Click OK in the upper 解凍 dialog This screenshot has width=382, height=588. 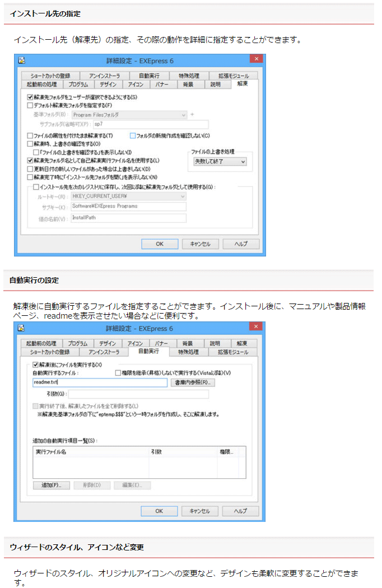pyautogui.click(x=160, y=244)
